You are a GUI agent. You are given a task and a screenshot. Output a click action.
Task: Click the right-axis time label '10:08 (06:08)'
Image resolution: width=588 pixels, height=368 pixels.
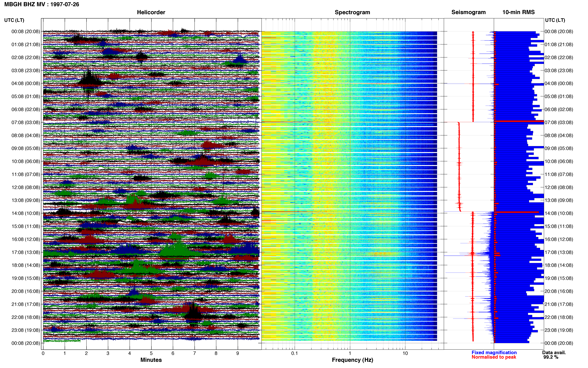click(559, 161)
